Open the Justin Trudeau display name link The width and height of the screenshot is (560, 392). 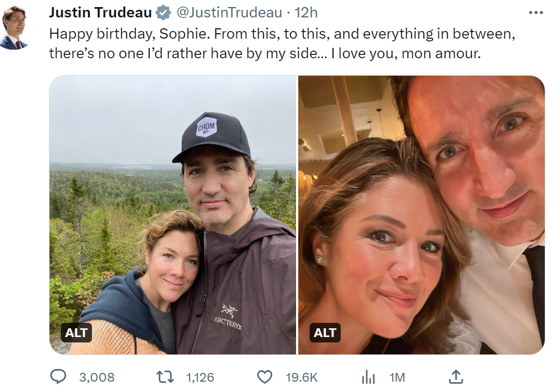[x=101, y=13]
